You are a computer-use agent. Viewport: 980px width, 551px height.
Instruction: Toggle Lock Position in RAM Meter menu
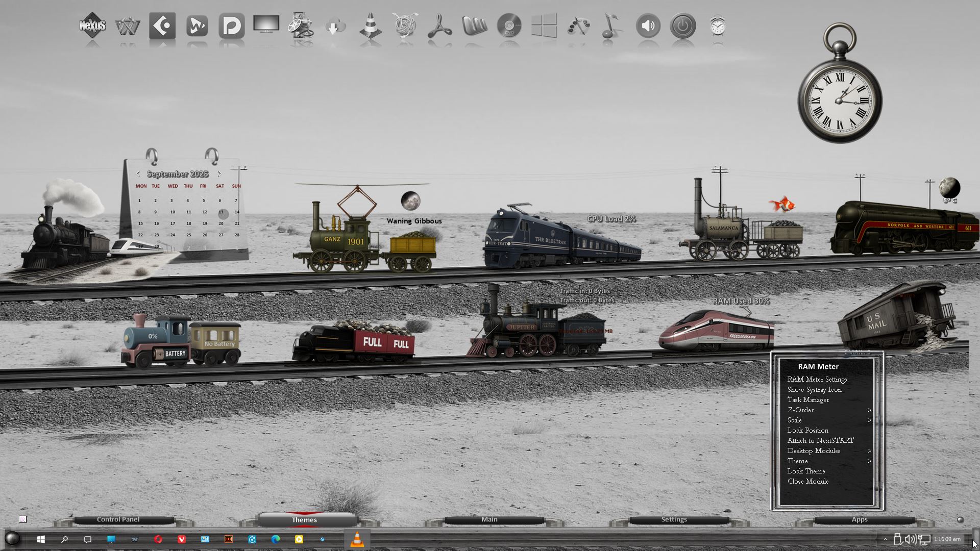(x=807, y=430)
